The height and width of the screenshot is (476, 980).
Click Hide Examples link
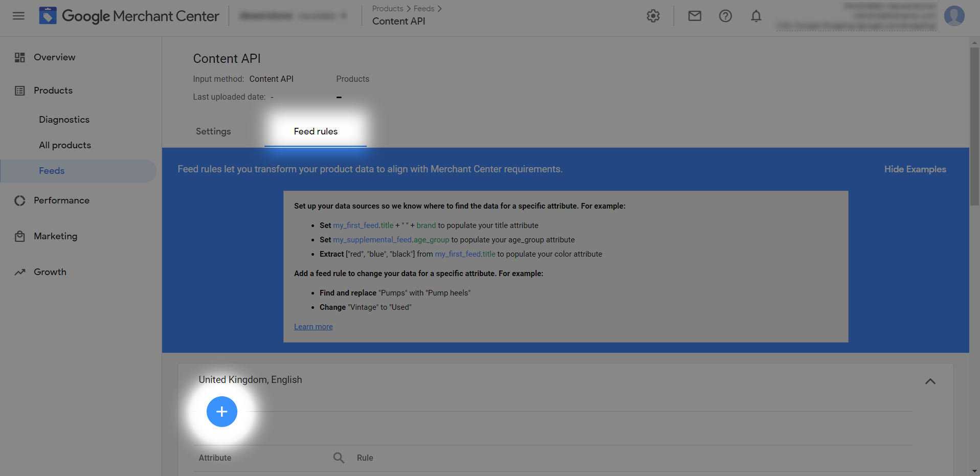pos(915,169)
